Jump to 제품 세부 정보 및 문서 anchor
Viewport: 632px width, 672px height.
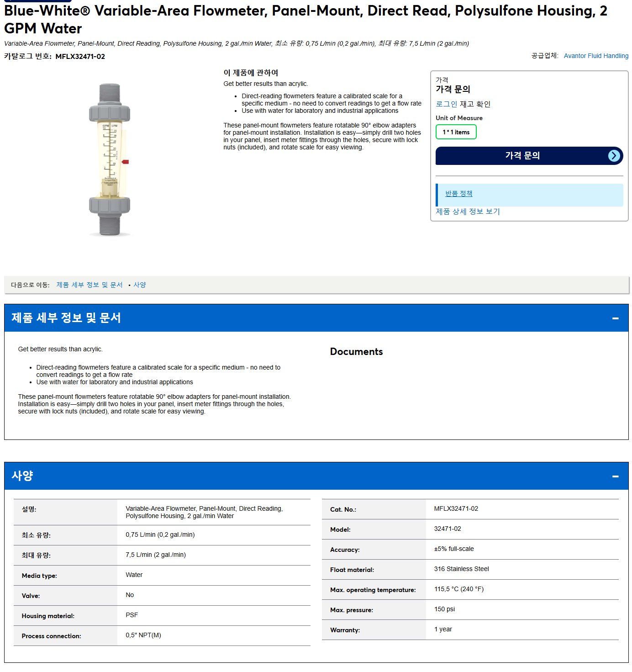(90, 285)
